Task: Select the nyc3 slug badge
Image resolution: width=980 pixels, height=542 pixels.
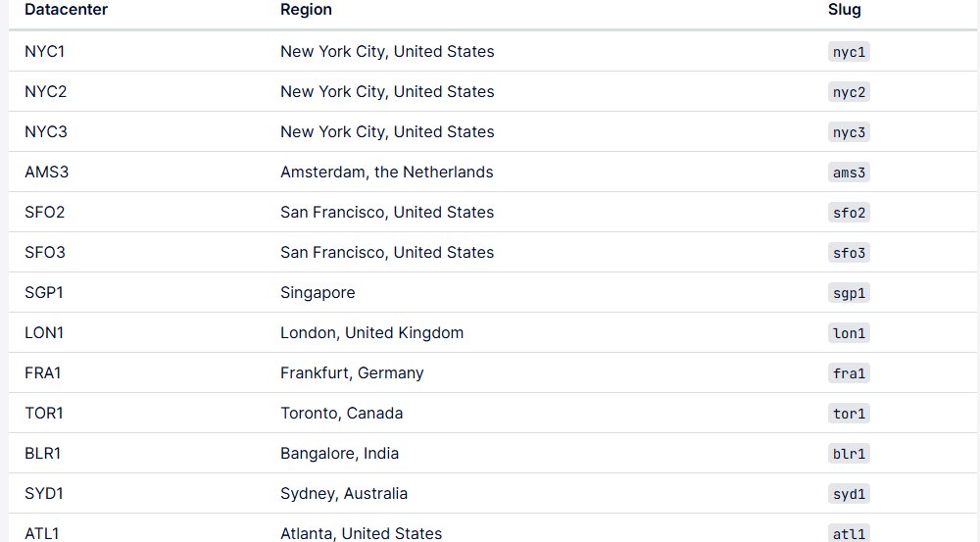Action: (849, 132)
